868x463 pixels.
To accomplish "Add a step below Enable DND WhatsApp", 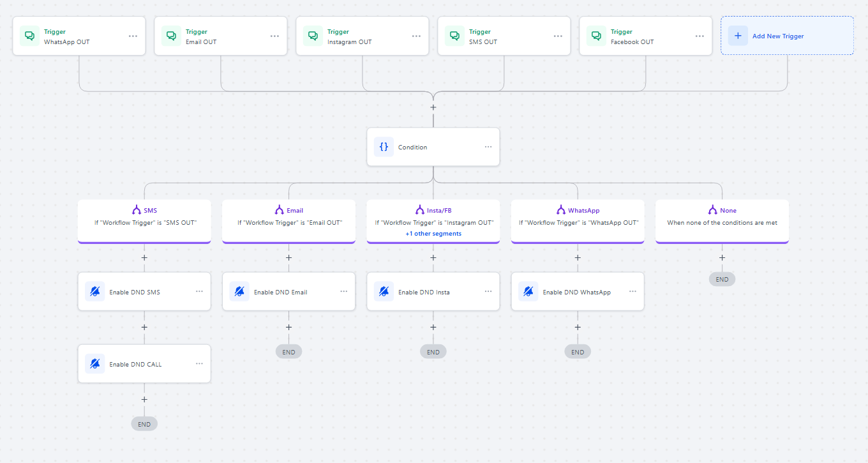I will click(578, 327).
